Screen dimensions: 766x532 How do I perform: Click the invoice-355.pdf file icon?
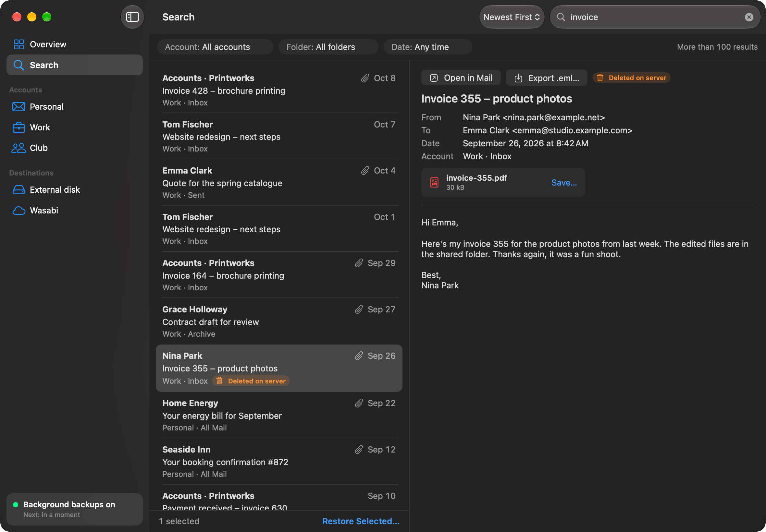(434, 182)
